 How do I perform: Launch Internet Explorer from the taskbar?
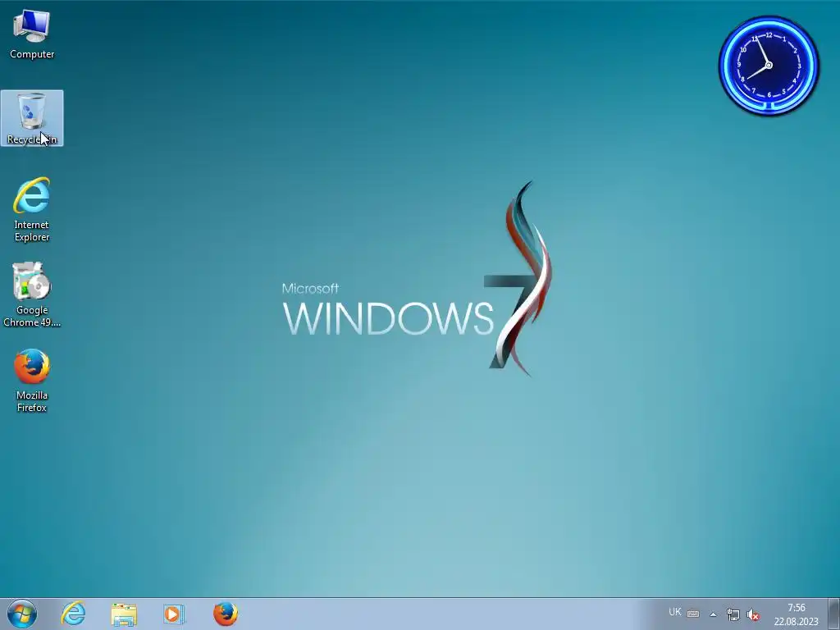(73, 614)
